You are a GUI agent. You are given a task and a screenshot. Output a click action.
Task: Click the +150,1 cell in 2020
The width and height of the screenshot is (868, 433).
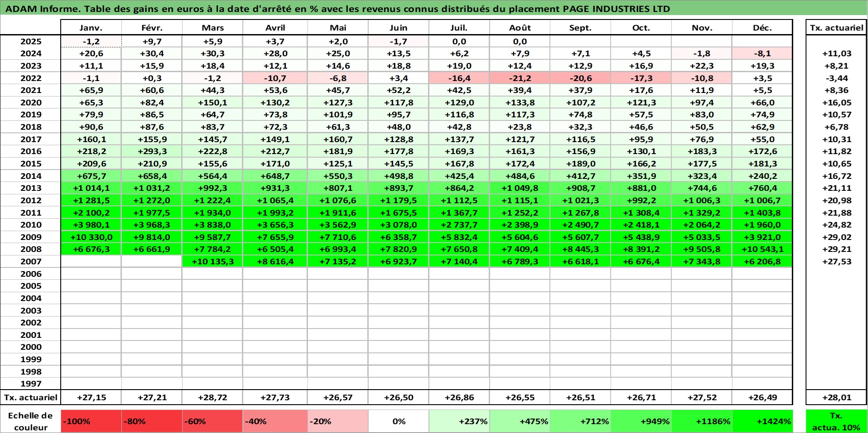[x=213, y=103]
